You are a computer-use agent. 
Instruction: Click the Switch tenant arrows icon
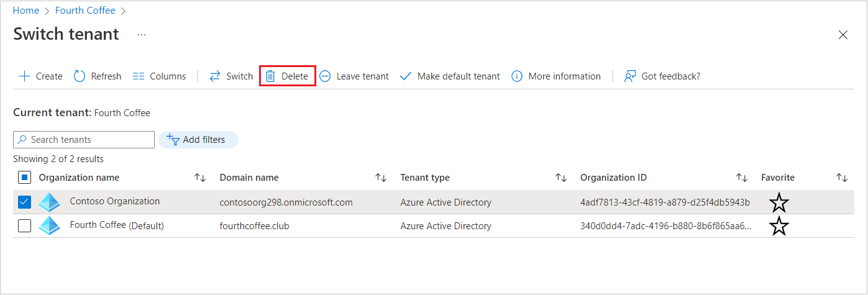[215, 76]
